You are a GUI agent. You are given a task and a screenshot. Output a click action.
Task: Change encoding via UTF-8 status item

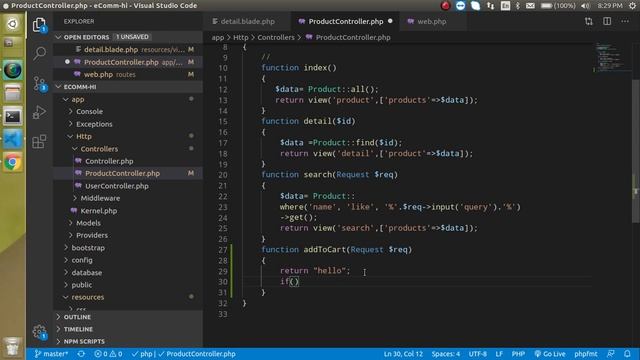tap(478, 354)
